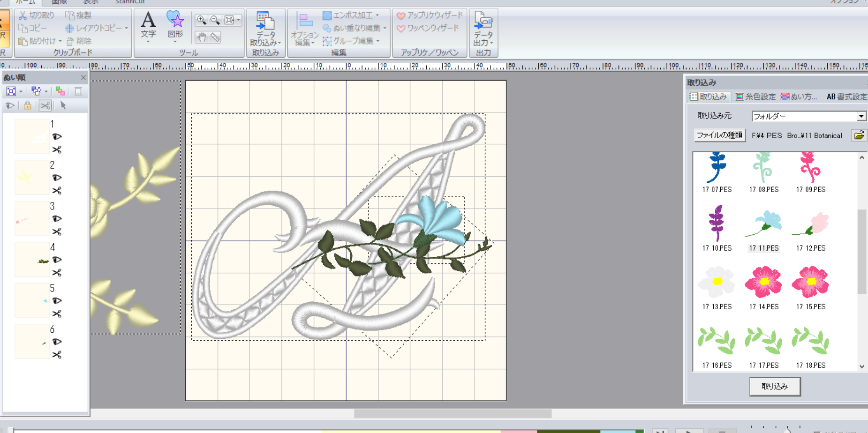Screen dimensions: 868x433
Task: Toggle visibility eye of sewing order item 5
Action: pos(57,301)
